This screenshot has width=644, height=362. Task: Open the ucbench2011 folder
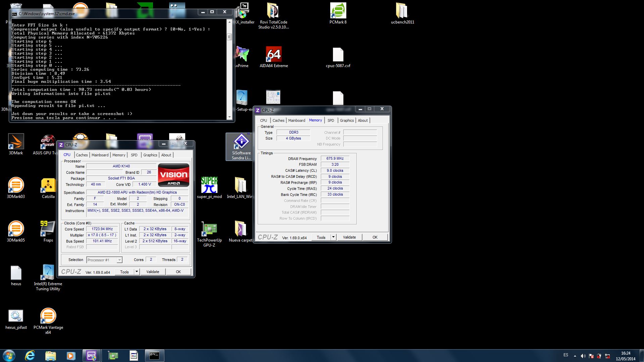(402, 13)
